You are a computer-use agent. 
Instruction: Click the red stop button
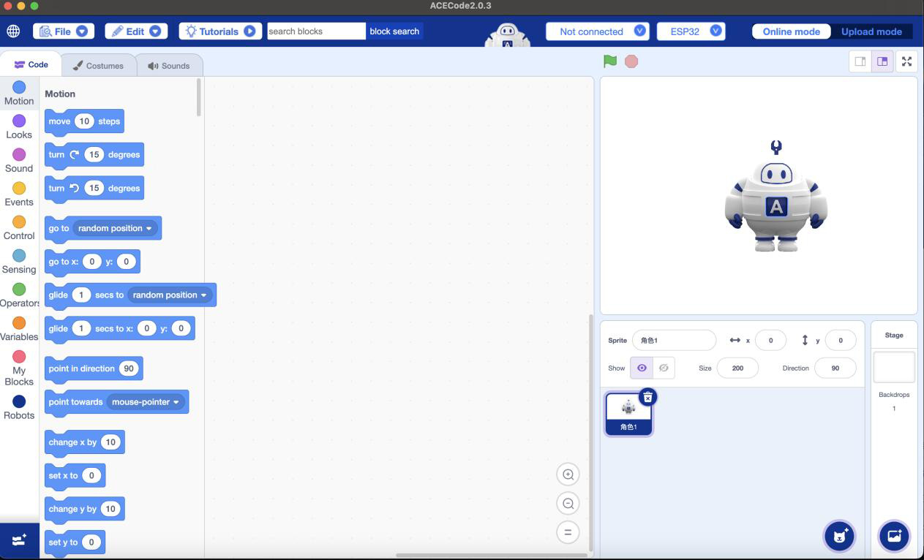click(x=631, y=61)
